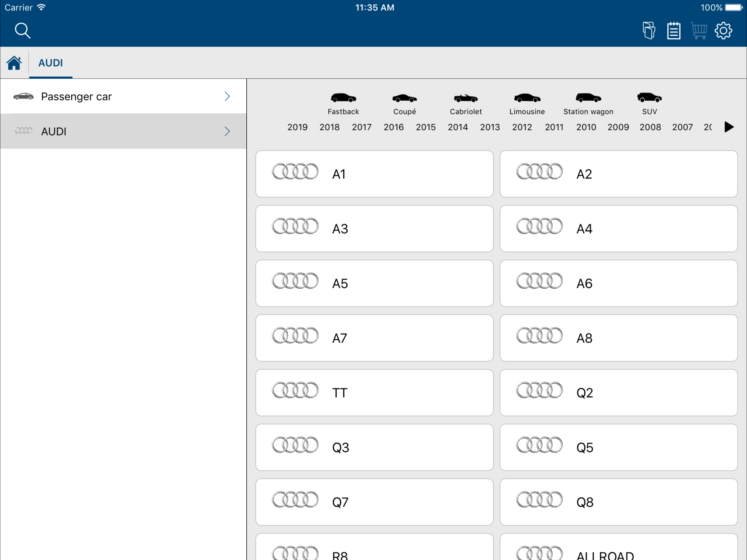Open the settings gear icon
The height and width of the screenshot is (560, 747).
[723, 31]
